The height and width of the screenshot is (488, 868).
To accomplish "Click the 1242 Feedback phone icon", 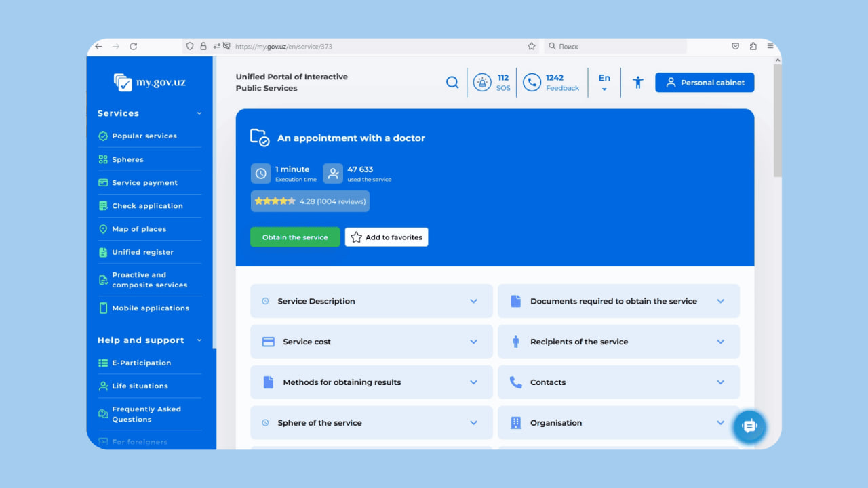I will coord(532,83).
